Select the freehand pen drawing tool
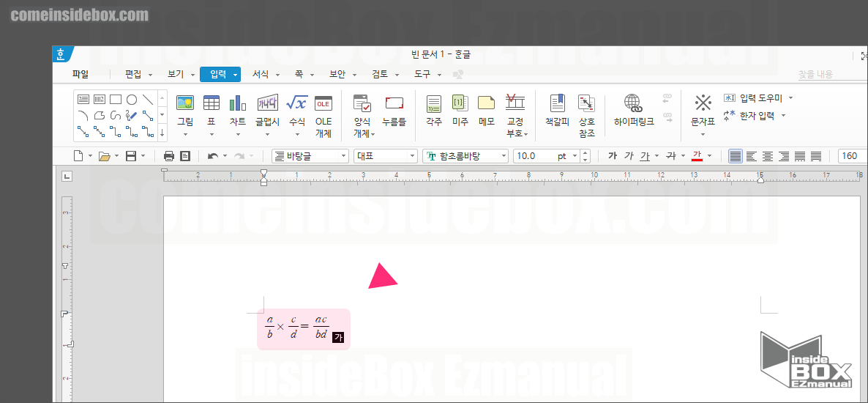Image resolution: width=868 pixels, height=403 pixels. pos(132,115)
